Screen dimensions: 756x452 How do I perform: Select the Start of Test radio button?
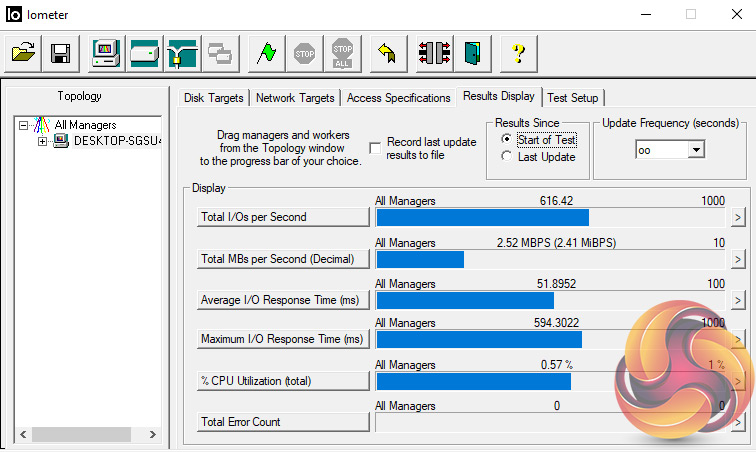coord(507,140)
